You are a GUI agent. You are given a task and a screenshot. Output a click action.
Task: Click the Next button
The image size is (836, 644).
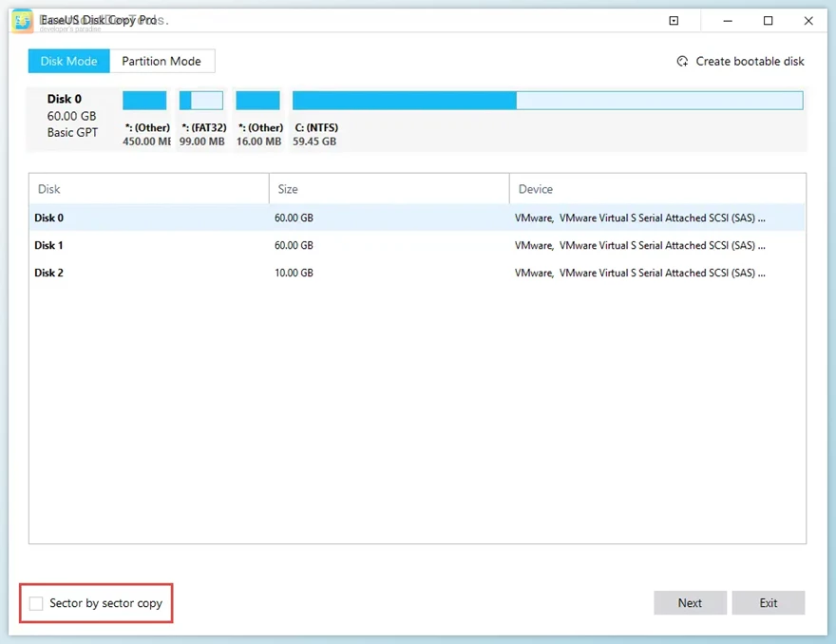[x=690, y=602]
